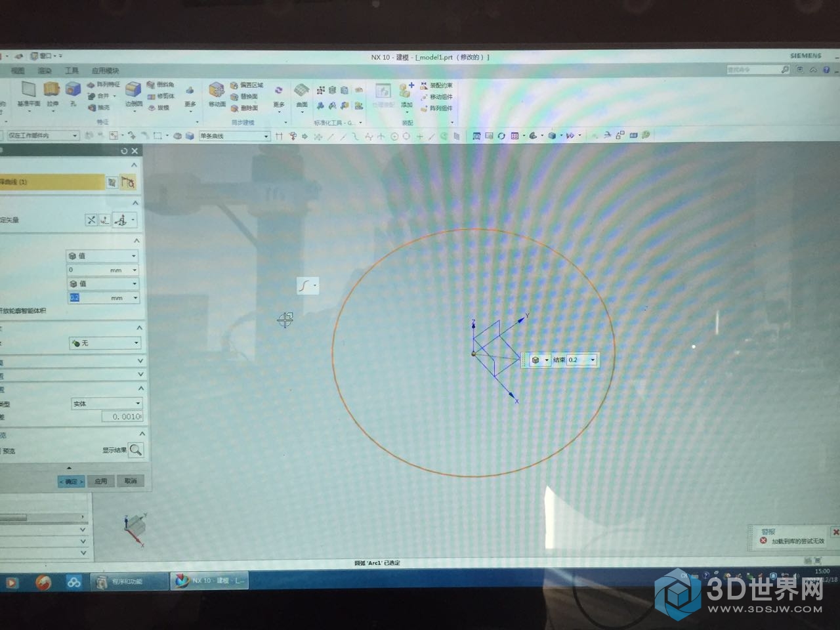Open the end limit type dropdown (值)

pos(102,284)
